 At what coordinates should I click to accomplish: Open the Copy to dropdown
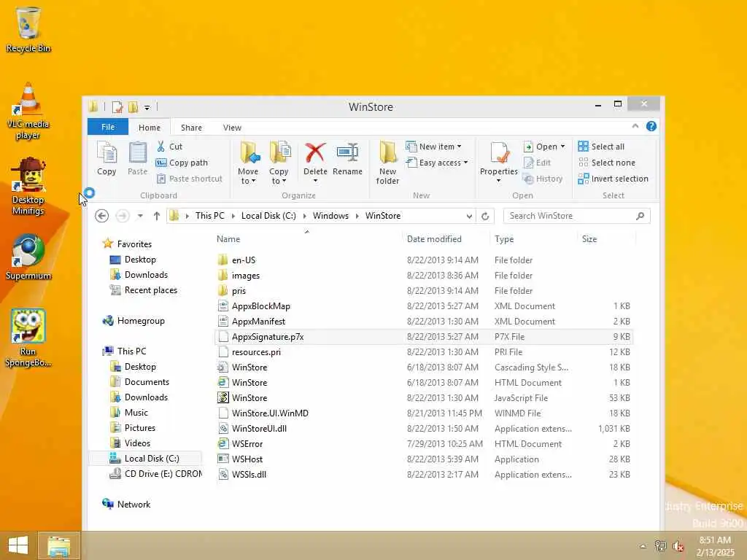(278, 176)
